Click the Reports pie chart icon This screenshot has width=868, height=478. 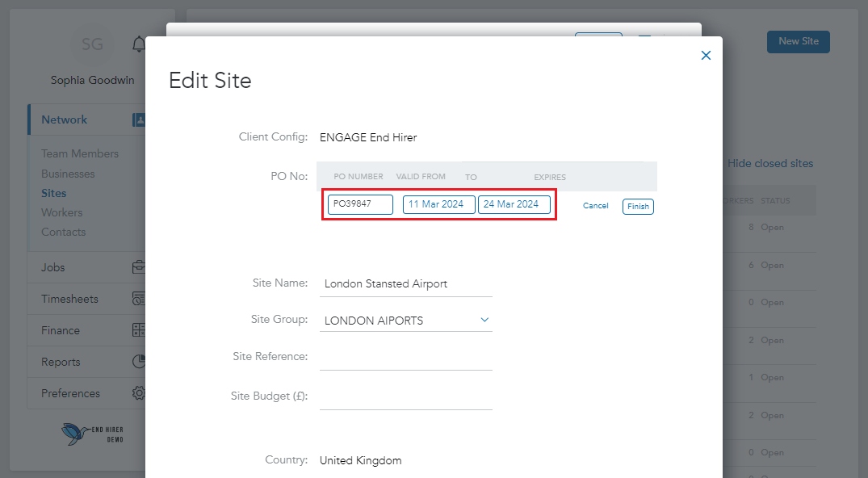click(x=138, y=362)
